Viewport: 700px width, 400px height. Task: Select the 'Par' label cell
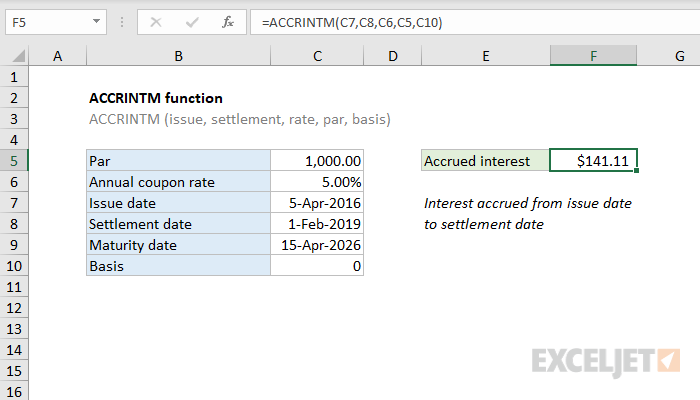click(x=179, y=161)
